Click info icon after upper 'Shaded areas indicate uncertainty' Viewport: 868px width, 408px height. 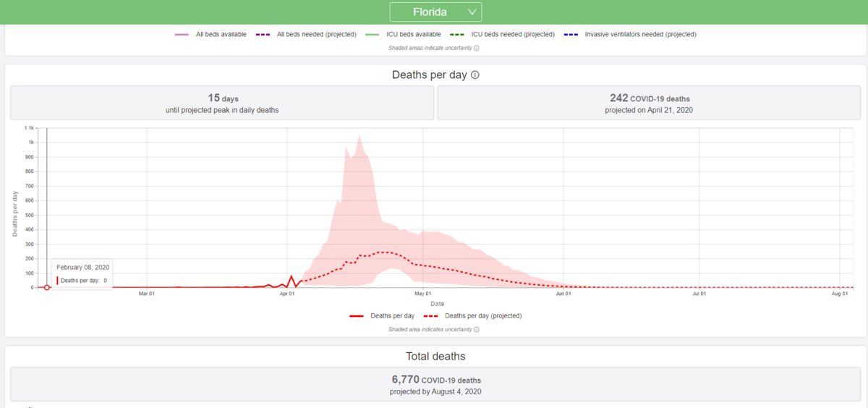476,48
